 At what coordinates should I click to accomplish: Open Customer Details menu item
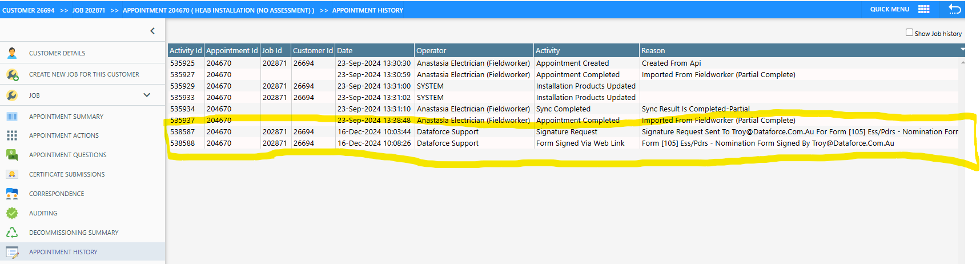click(x=57, y=53)
